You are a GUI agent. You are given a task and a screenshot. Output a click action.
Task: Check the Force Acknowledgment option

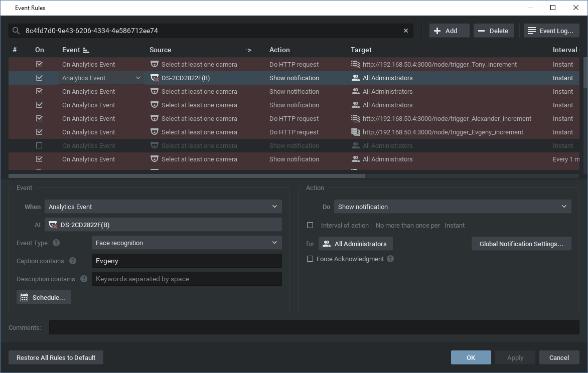(x=310, y=259)
